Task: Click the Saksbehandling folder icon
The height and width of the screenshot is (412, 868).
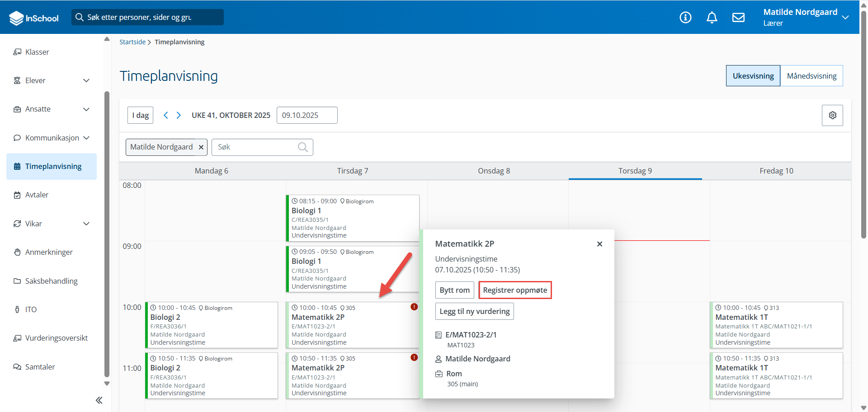Action: click(x=17, y=281)
